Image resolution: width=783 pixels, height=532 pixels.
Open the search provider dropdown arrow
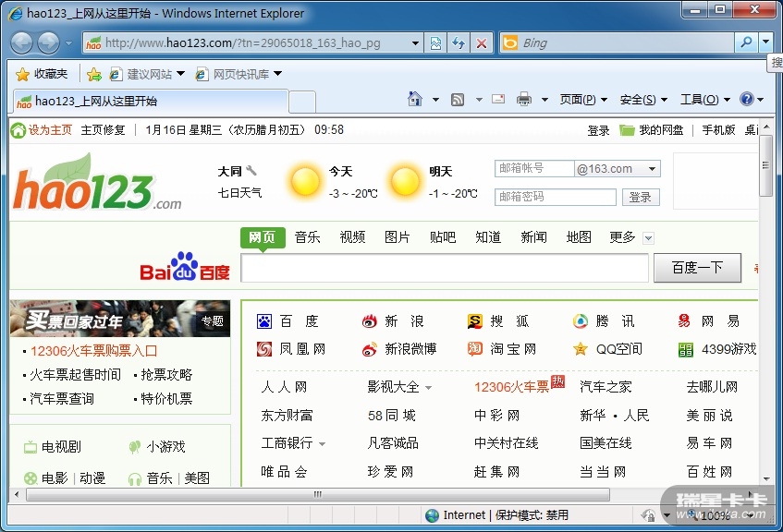pos(766,42)
